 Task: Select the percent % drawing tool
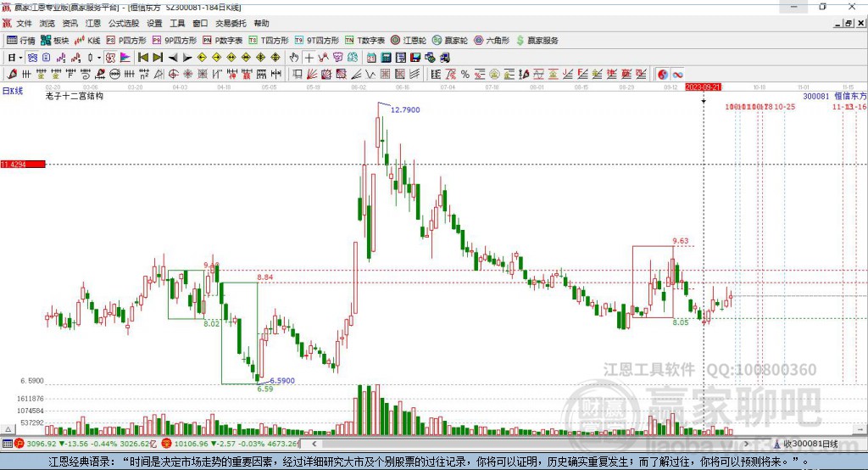(x=465, y=75)
